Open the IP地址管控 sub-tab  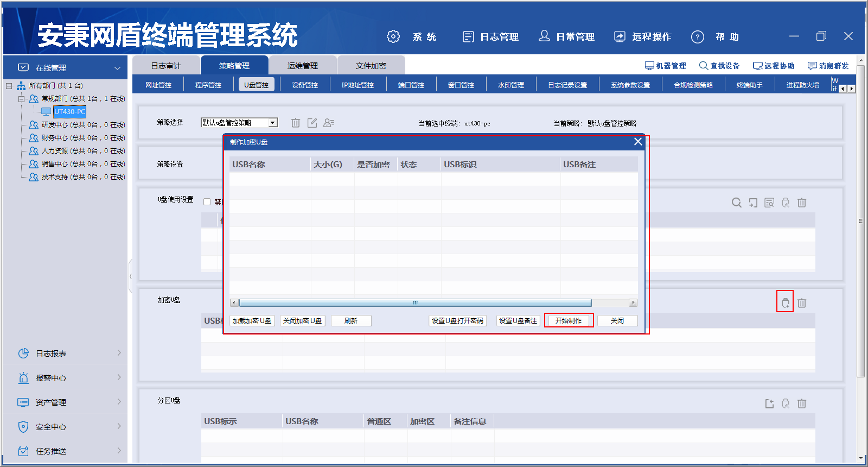click(358, 85)
